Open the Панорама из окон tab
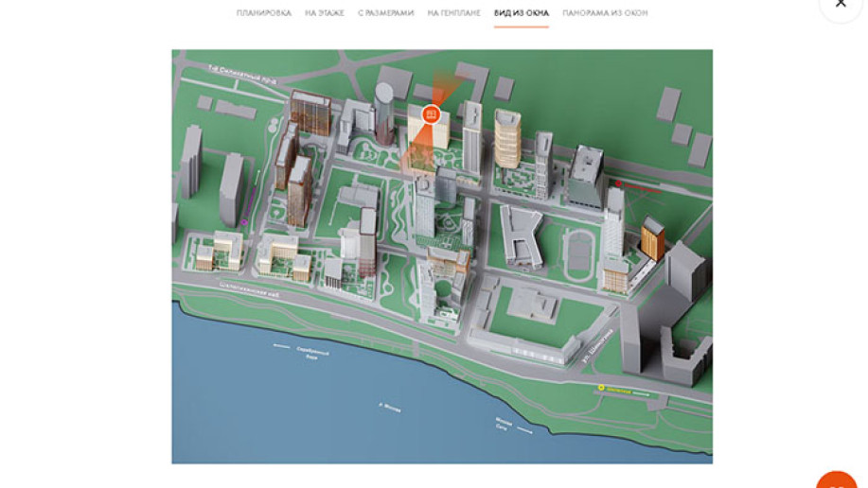This screenshot has width=868, height=488. coord(605,13)
